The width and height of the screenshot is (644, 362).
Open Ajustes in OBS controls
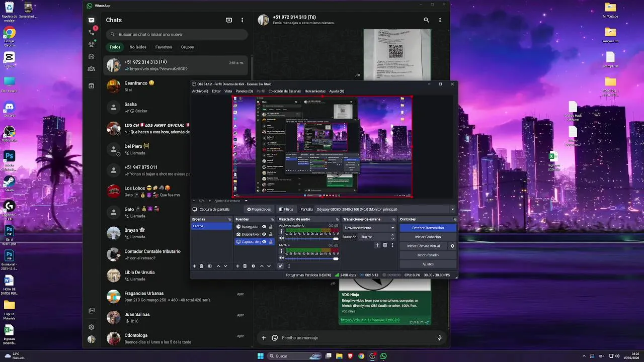click(428, 264)
